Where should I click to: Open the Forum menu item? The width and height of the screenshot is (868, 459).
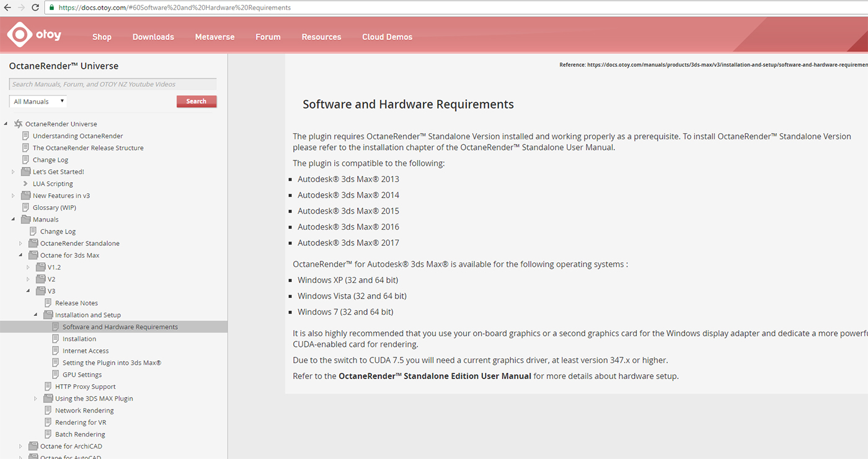[x=268, y=37]
